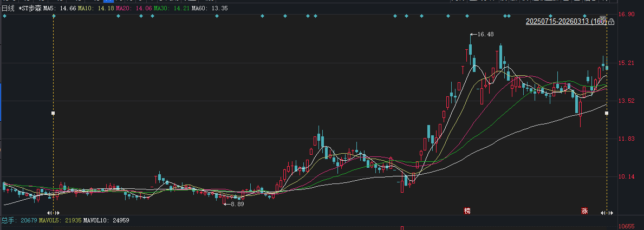Click the leftmost cyan diamond event marker

4,16
